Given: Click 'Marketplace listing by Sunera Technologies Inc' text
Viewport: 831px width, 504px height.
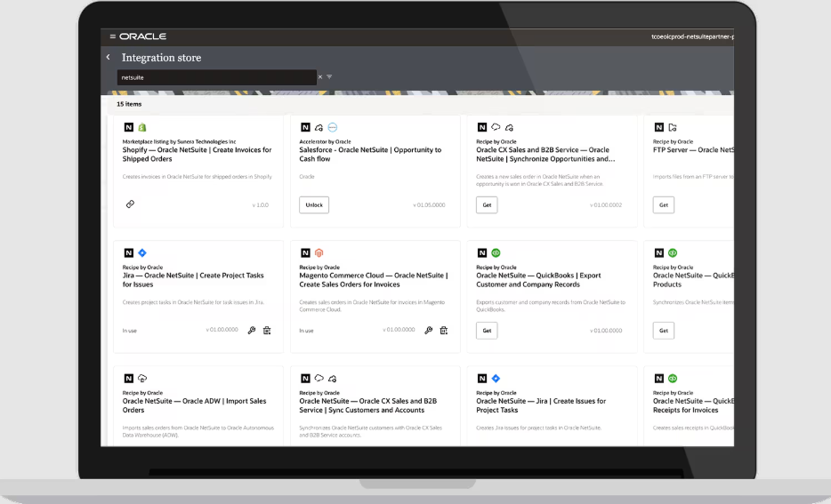Looking at the screenshot, I should 179,142.
